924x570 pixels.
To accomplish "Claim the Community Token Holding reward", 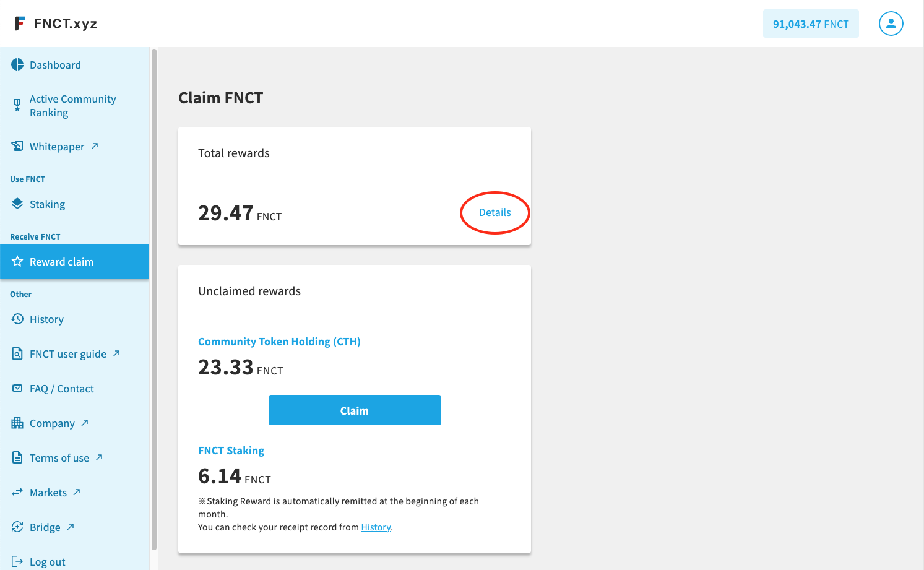I will pos(355,410).
